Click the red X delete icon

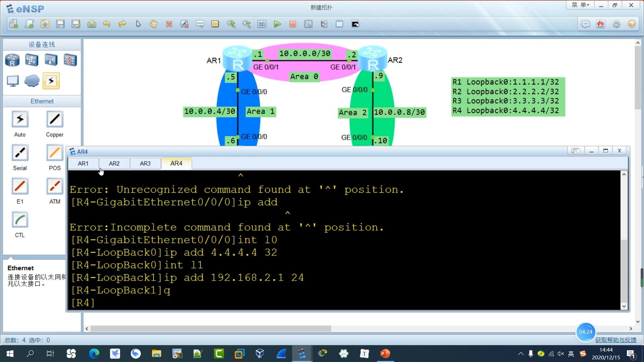click(x=169, y=24)
